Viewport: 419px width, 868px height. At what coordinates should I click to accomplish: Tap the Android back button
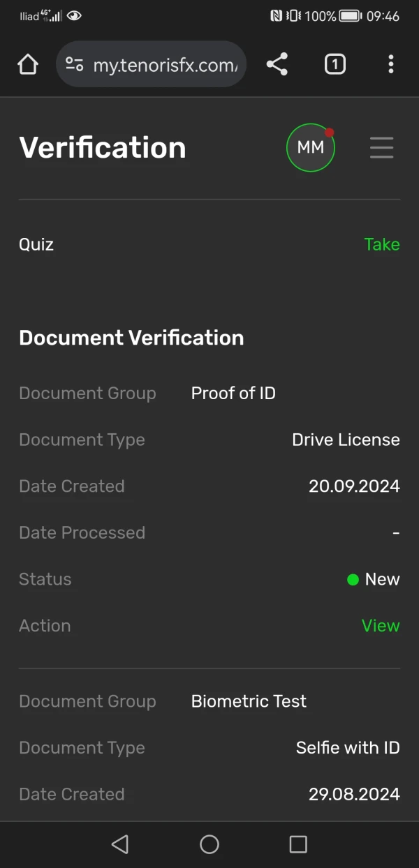120,844
